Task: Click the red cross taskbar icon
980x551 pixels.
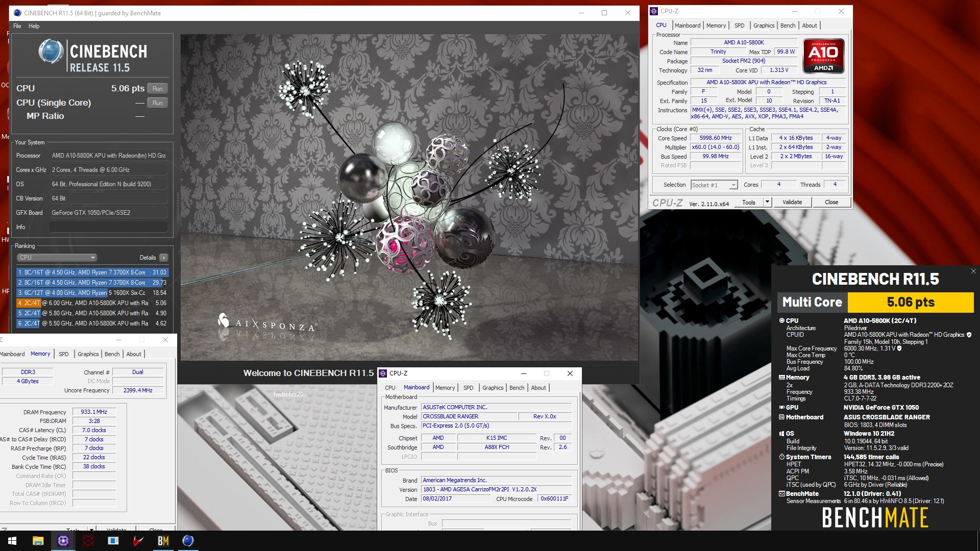Action: (x=88, y=541)
